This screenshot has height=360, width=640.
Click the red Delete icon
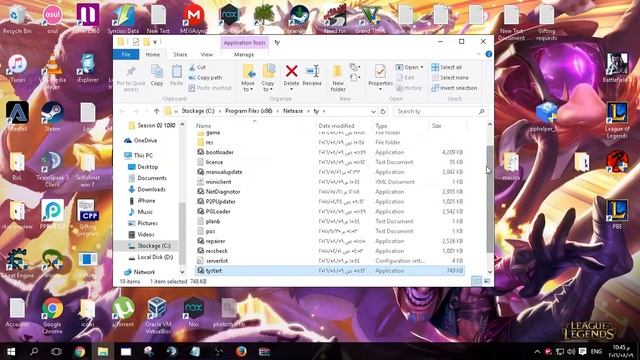coord(291,71)
